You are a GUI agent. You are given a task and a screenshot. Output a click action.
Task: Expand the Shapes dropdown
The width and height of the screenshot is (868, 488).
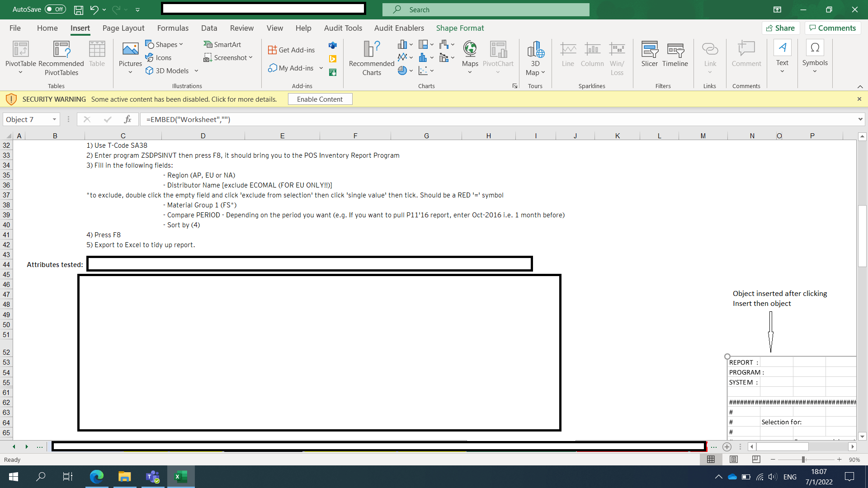coord(181,44)
